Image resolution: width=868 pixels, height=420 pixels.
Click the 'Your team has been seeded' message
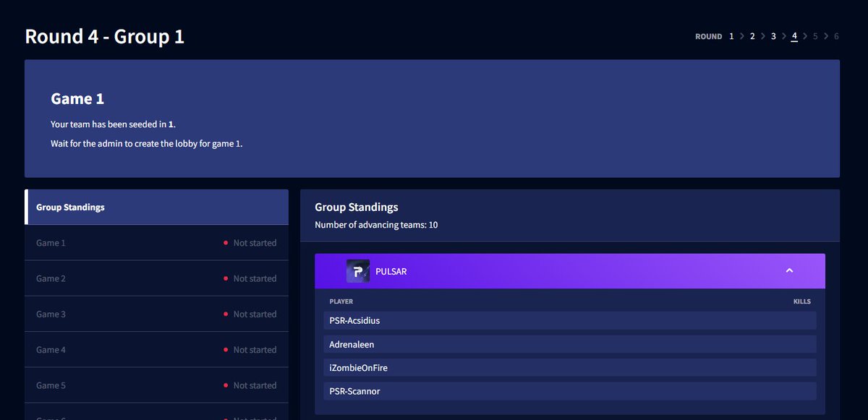pos(114,124)
